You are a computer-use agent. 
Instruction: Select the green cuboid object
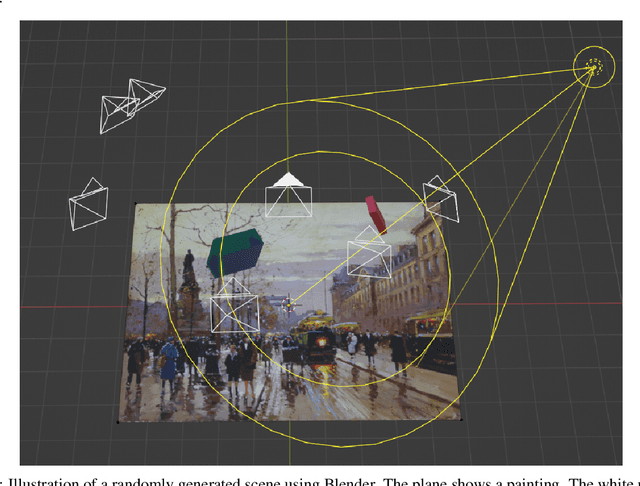pyautogui.click(x=235, y=252)
